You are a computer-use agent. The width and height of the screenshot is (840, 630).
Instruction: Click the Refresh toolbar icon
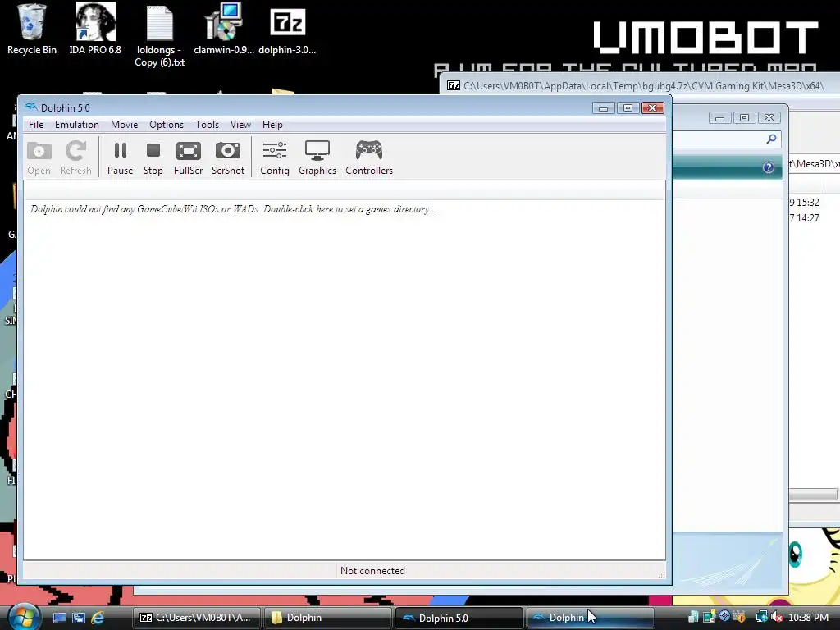tap(75, 158)
